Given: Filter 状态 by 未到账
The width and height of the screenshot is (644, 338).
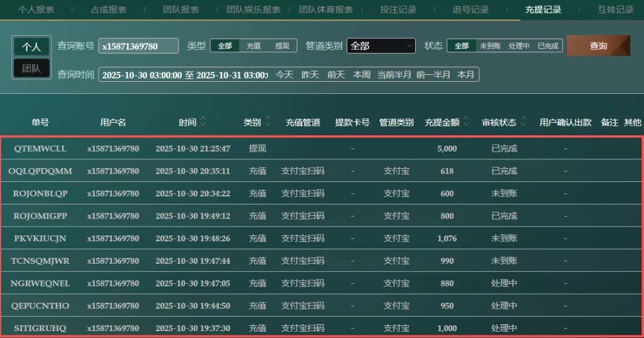Looking at the screenshot, I should [x=490, y=46].
